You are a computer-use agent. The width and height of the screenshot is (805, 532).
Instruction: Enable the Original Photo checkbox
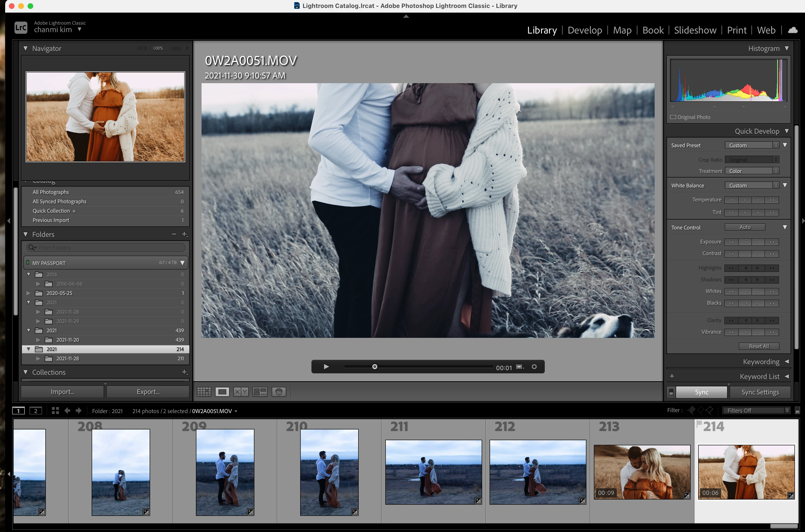point(673,117)
